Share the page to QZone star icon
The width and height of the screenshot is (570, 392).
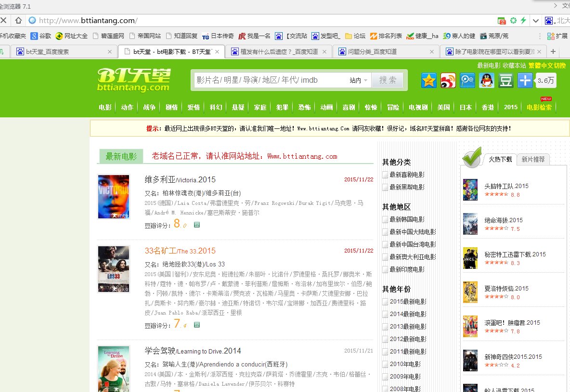point(428,81)
